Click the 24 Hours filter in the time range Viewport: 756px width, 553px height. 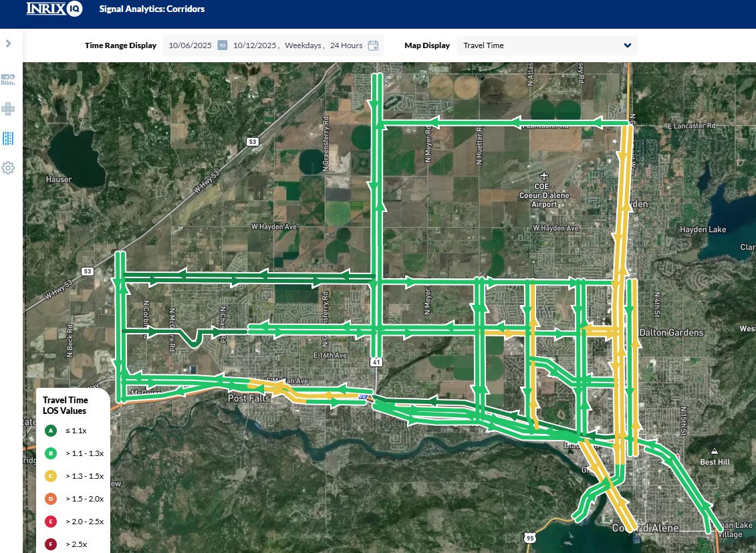pos(346,45)
